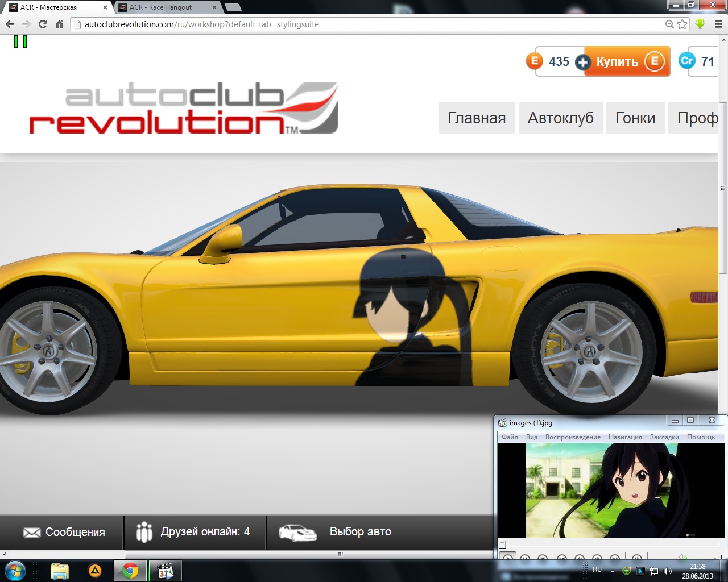
Task: Click the orange Купить button
Action: coord(628,61)
